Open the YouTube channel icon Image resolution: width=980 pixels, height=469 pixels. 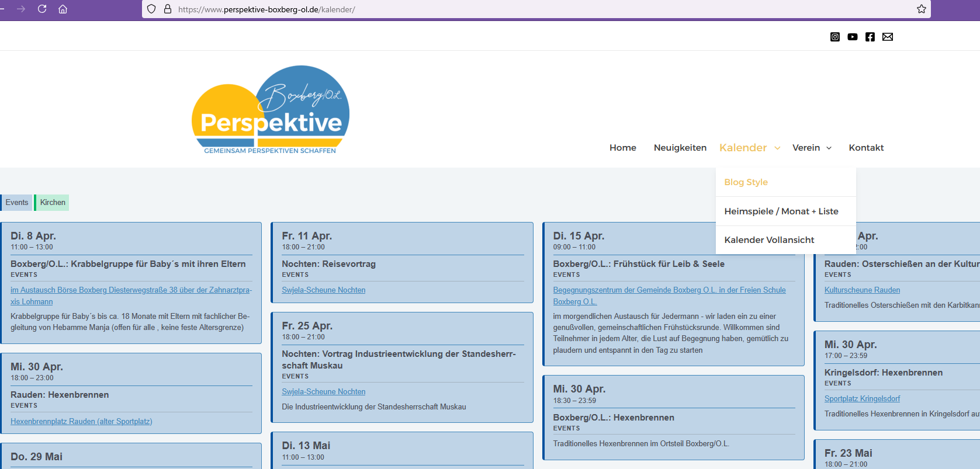(x=853, y=37)
